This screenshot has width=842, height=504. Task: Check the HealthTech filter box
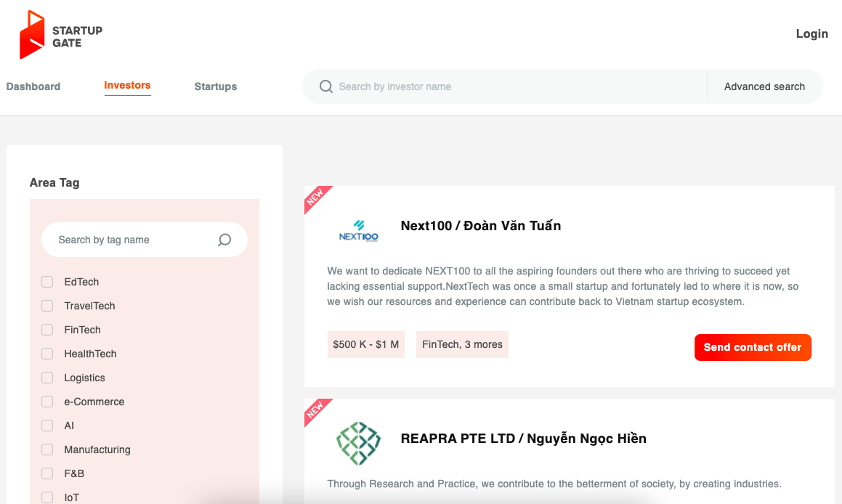pos(47,354)
